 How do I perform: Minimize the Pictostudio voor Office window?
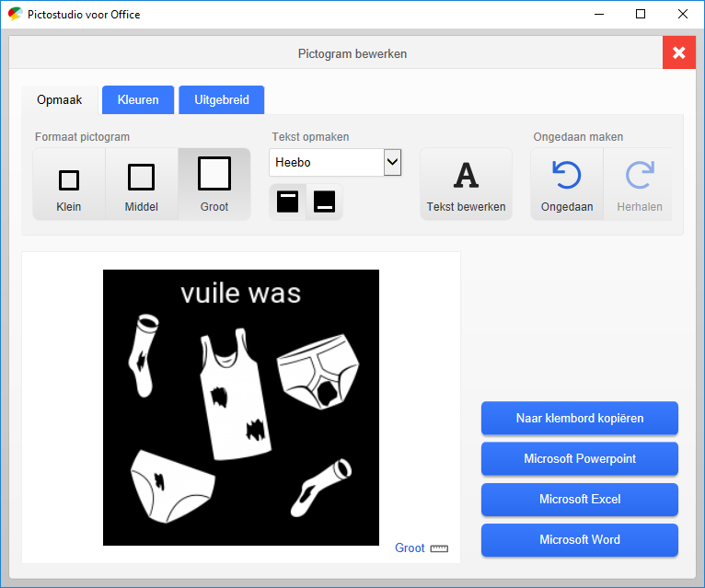pyautogui.click(x=599, y=14)
